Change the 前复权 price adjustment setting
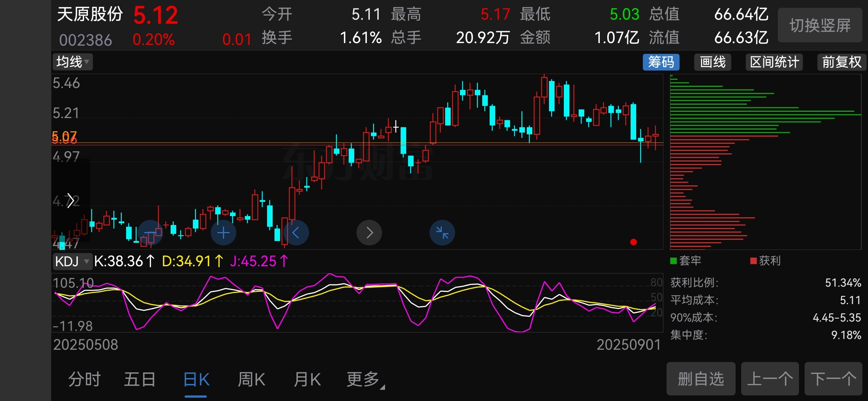Image resolution: width=868 pixels, height=401 pixels. click(842, 62)
